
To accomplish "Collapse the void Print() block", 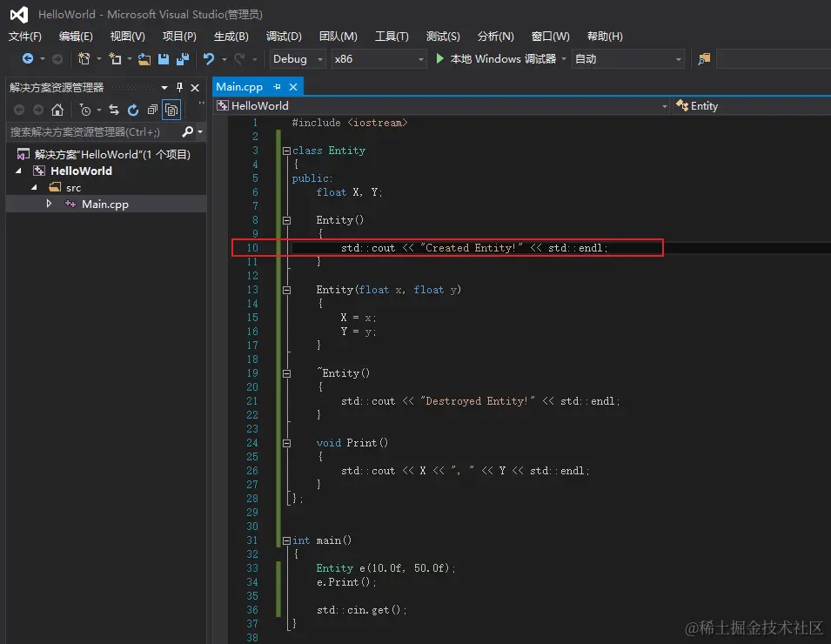I will [x=286, y=443].
